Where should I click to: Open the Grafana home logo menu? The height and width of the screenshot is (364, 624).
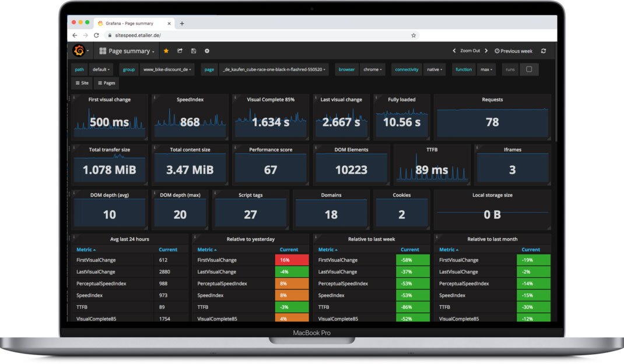click(x=80, y=51)
